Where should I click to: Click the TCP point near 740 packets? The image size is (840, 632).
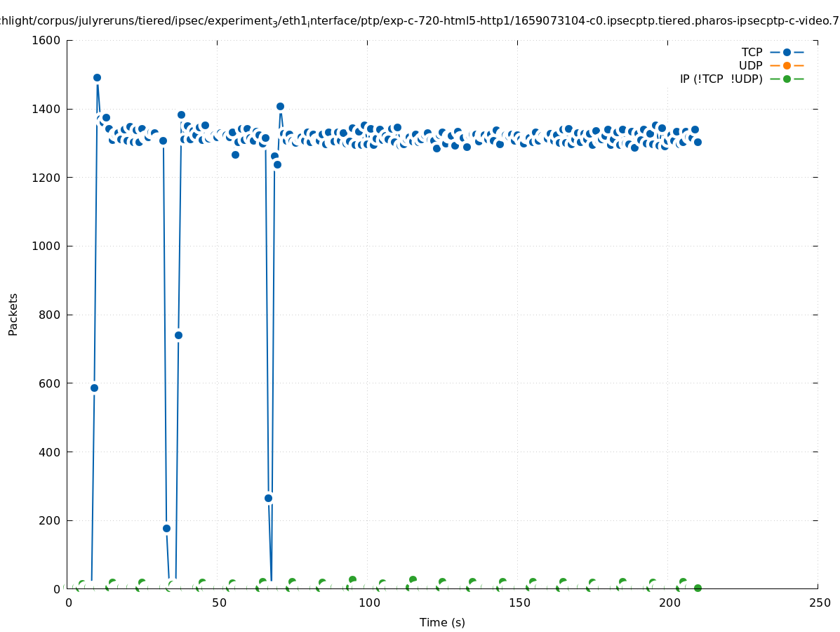(x=178, y=335)
